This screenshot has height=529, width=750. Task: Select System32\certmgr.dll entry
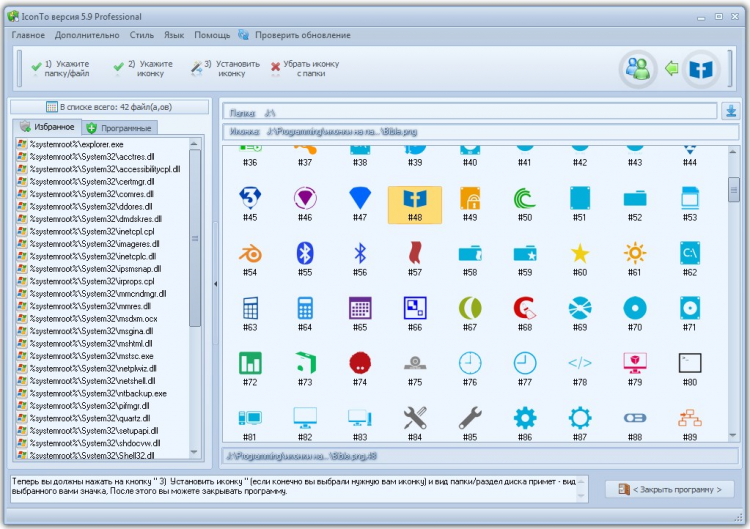click(102, 181)
